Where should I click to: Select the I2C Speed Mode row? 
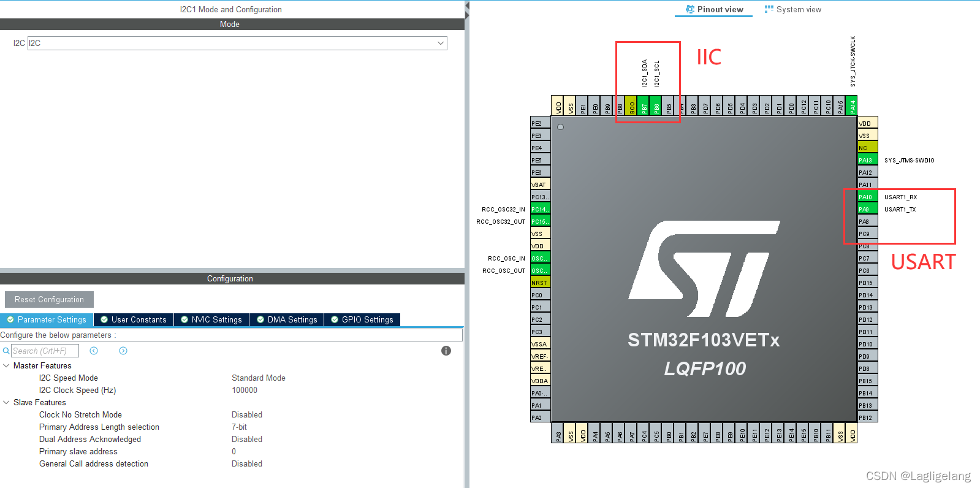pos(232,378)
